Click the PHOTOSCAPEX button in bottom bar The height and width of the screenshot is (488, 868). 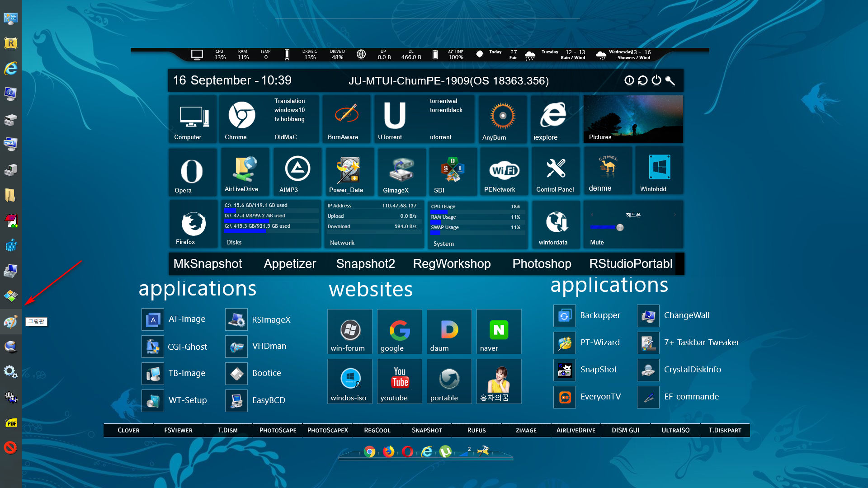[x=327, y=430]
